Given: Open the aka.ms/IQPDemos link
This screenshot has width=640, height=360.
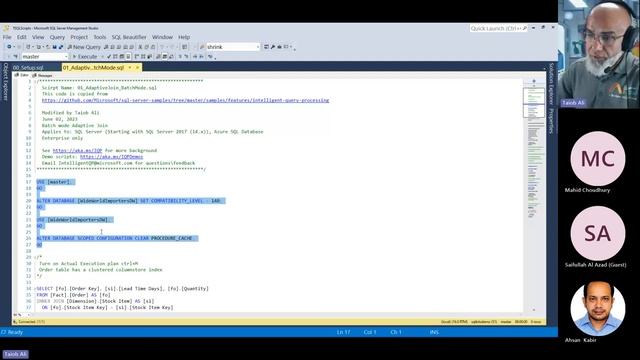Looking at the screenshot, I should click(111, 157).
